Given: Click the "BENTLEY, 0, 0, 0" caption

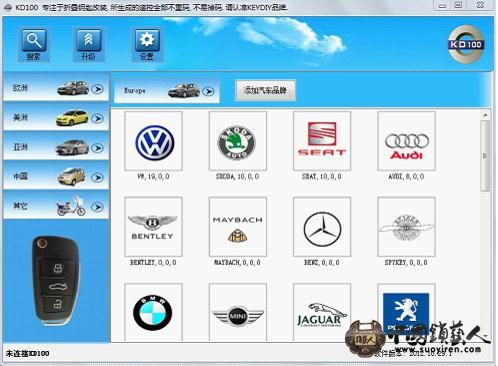Looking at the screenshot, I should (x=153, y=262).
